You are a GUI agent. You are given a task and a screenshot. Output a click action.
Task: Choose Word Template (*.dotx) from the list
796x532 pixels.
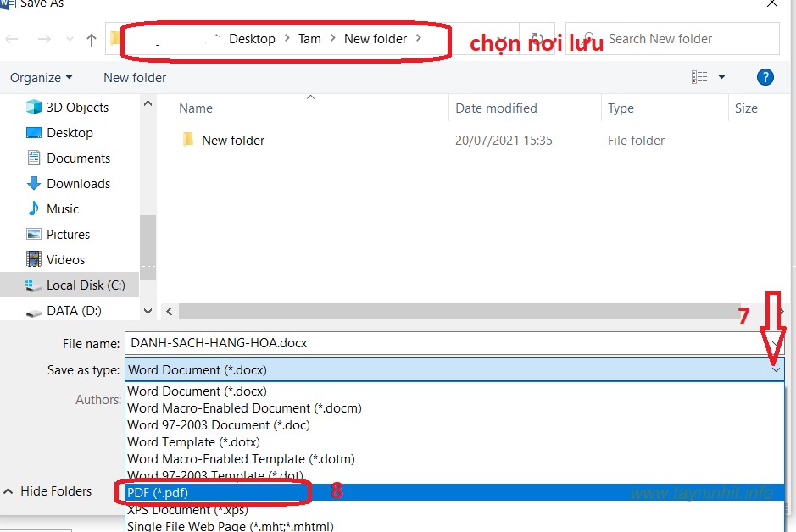click(193, 442)
